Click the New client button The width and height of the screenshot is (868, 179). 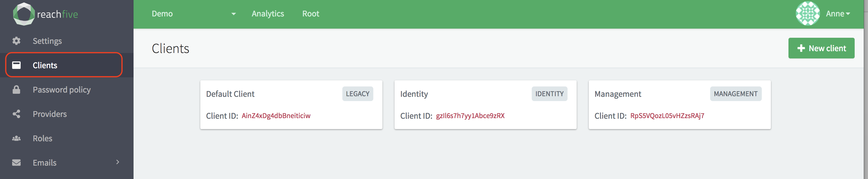[x=821, y=48]
